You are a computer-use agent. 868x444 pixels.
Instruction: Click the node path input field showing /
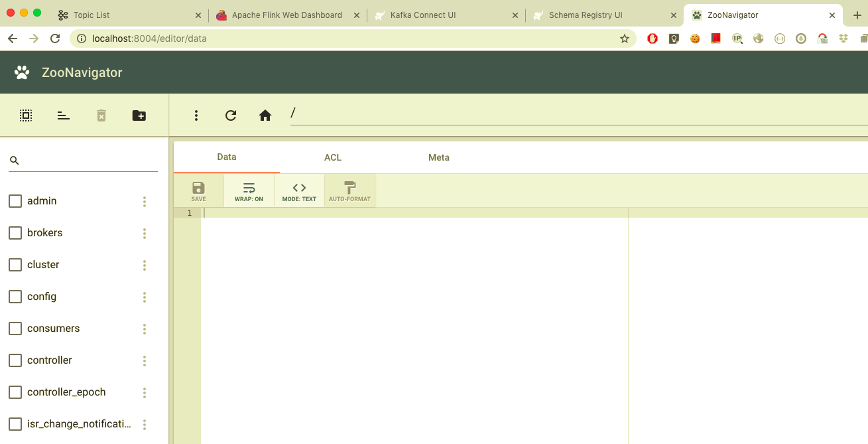pyautogui.click(x=579, y=113)
